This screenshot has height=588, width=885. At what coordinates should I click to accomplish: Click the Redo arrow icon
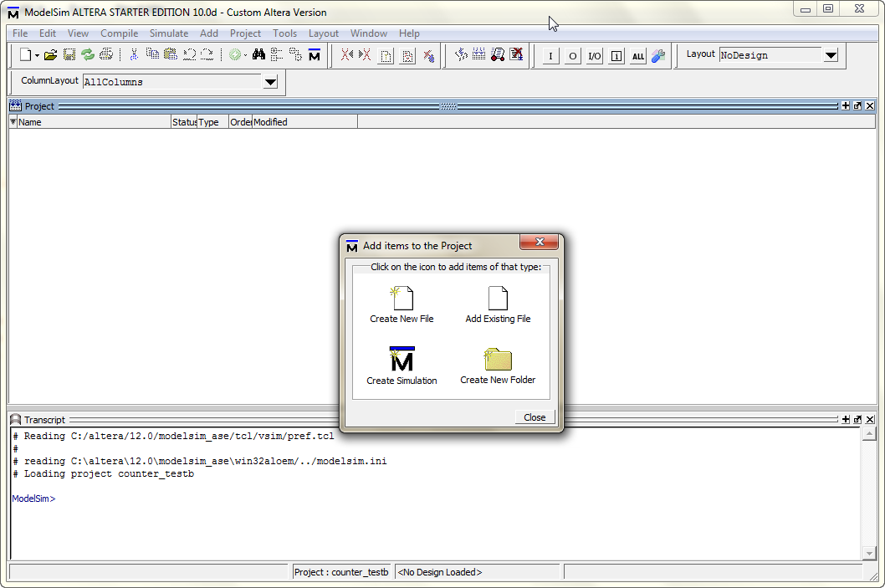(x=207, y=54)
